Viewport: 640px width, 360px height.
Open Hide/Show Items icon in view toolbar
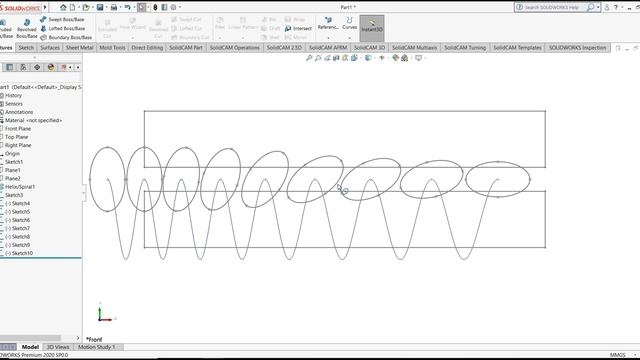(382, 58)
